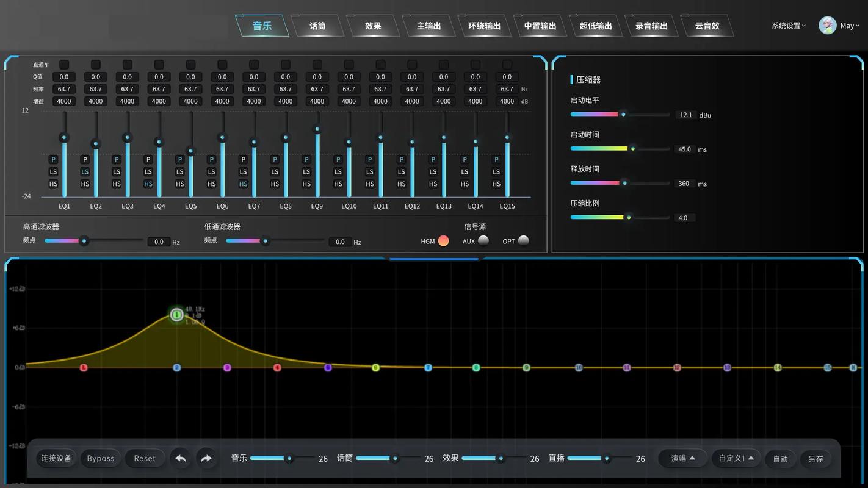The image size is (868, 488).
Task: Click the May user avatar
Action: (827, 26)
